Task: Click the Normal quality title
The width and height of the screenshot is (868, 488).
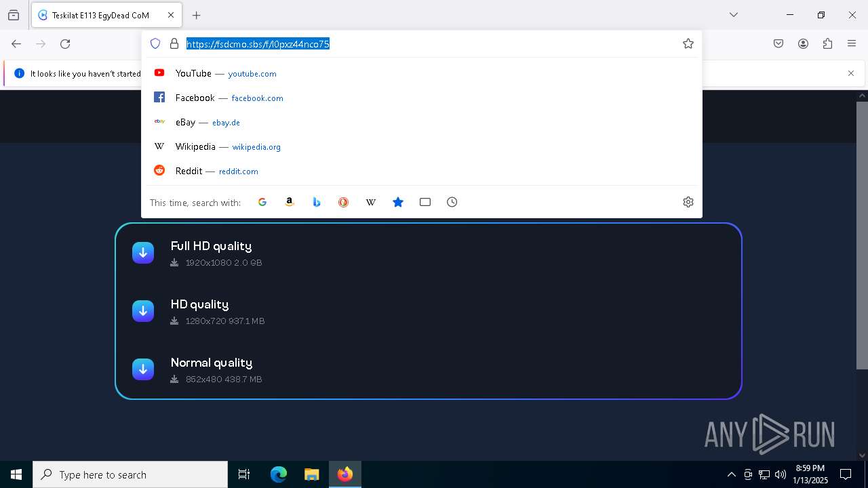Action: (x=212, y=363)
